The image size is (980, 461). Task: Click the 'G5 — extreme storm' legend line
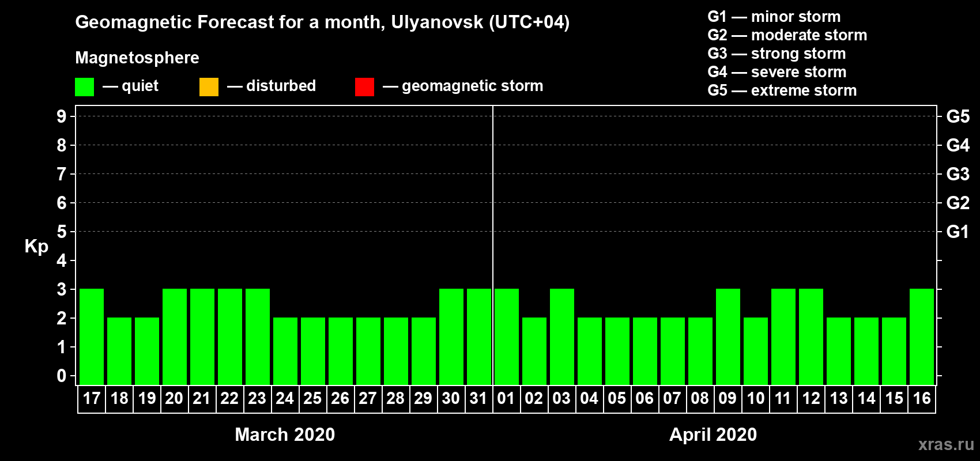point(782,90)
